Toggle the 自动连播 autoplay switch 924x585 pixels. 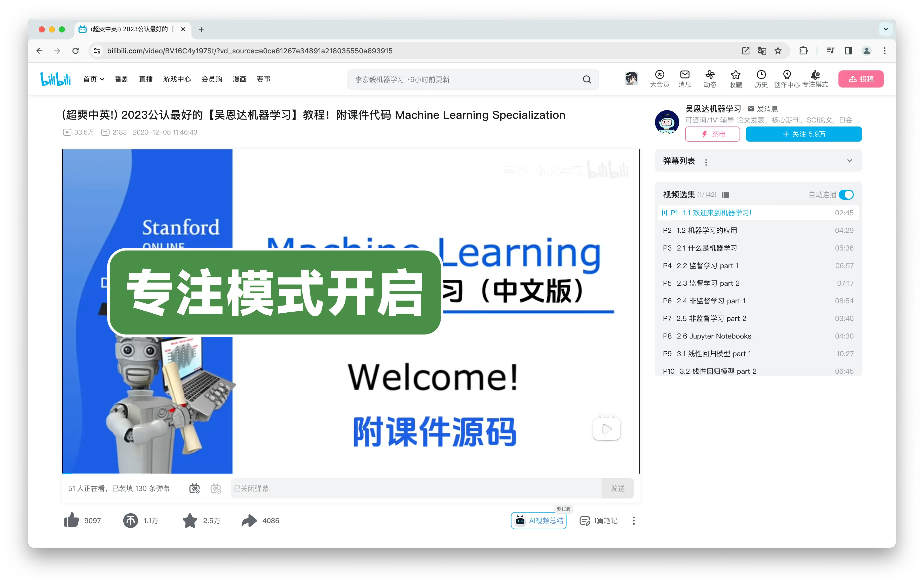click(x=846, y=194)
